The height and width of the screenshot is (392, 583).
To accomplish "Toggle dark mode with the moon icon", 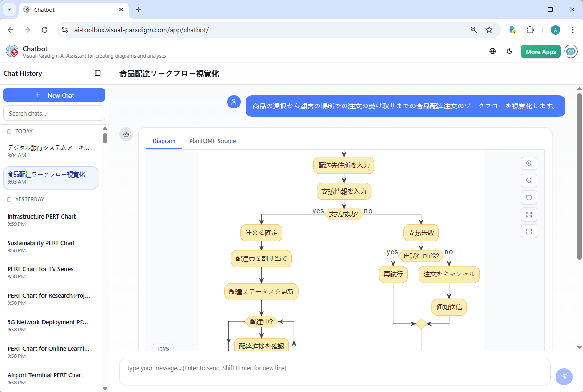I will 510,52.
